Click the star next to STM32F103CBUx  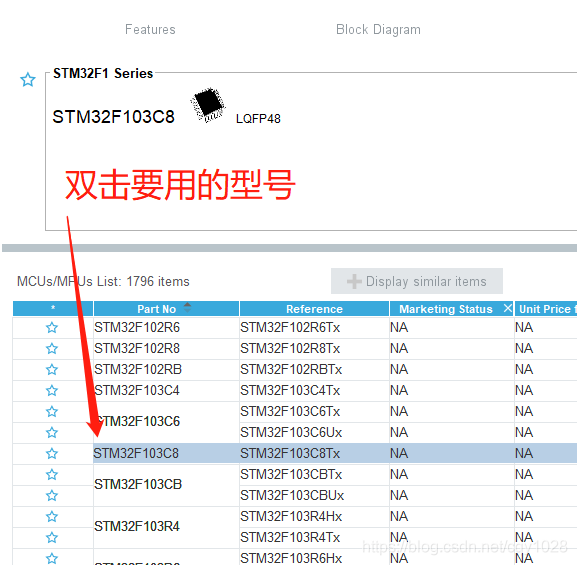(x=52, y=495)
